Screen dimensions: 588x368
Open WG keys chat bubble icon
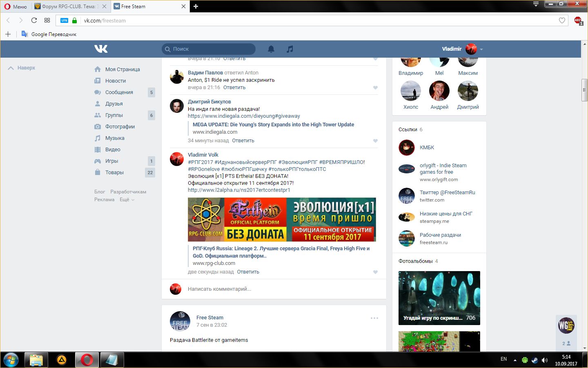pyautogui.click(x=566, y=325)
